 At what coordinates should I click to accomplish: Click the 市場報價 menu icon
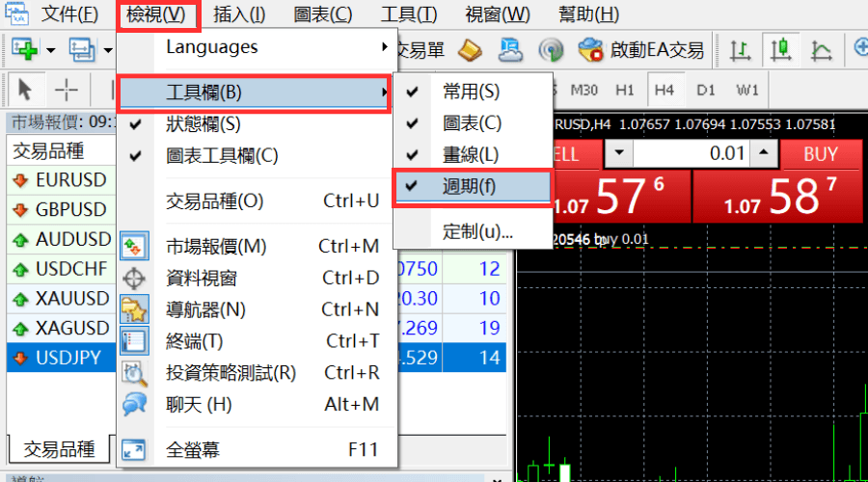point(134,246)
